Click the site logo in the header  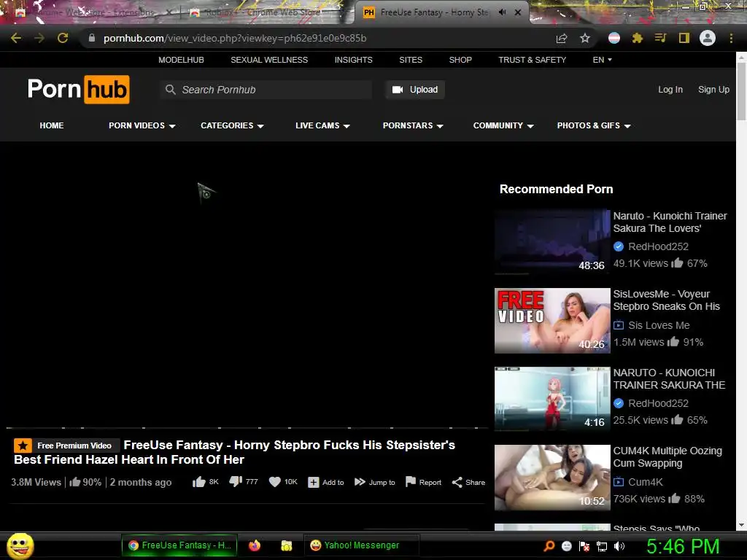tap(79, 89)
